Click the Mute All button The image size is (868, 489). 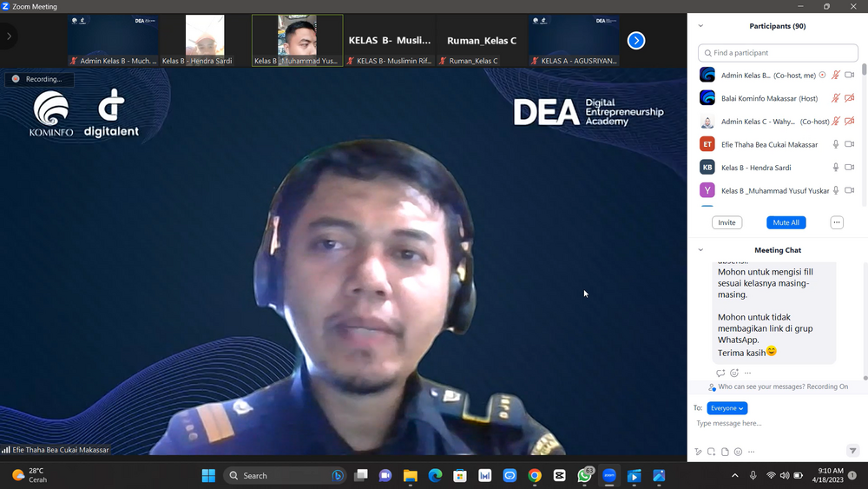pyautogui.click(x=786, y=223)
